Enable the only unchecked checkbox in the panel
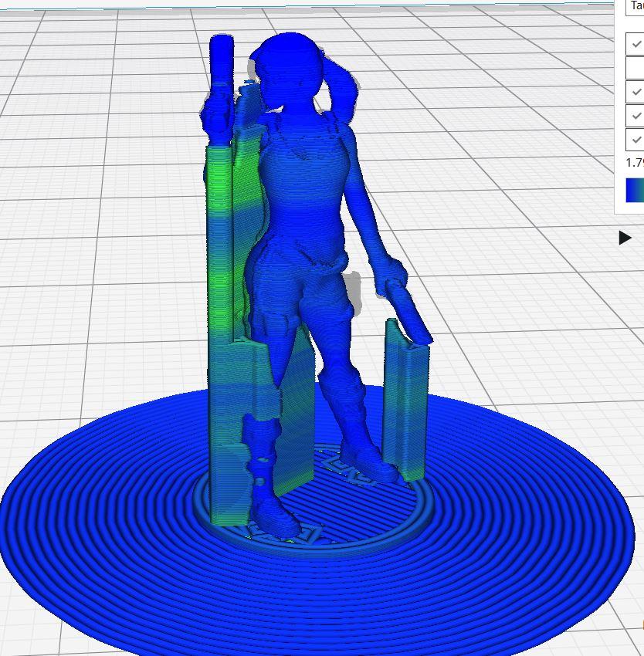 pos(636,68)
